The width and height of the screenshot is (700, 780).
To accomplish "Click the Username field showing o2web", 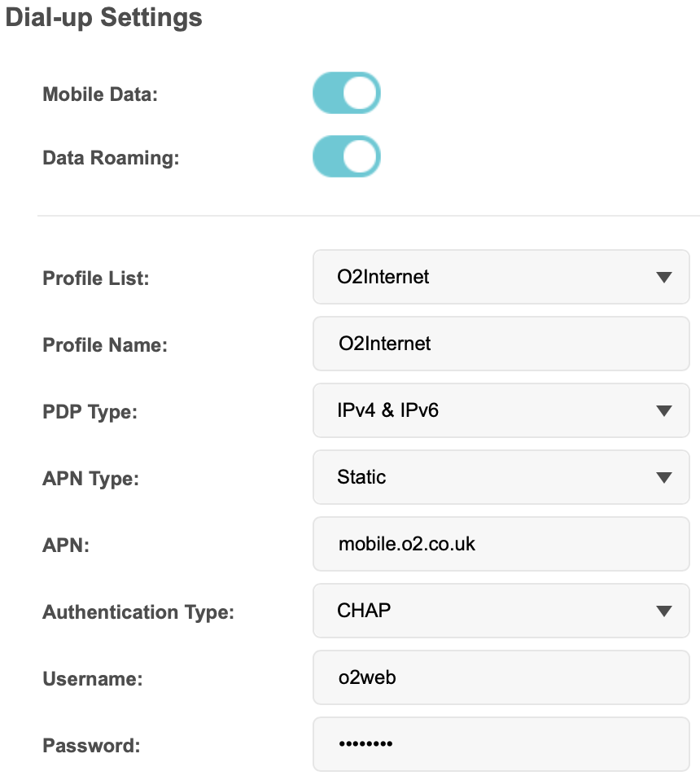I will (x=501, y=677).
